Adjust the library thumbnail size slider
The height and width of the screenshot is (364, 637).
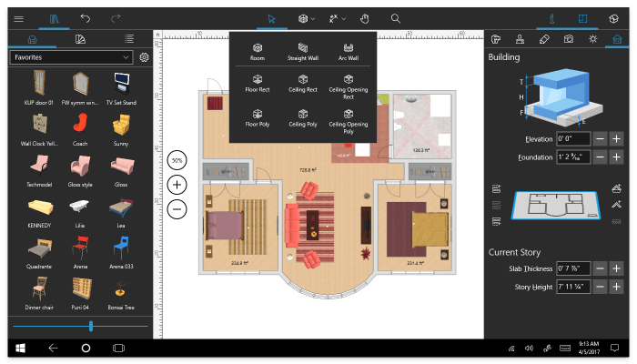(x=91, y=326)
